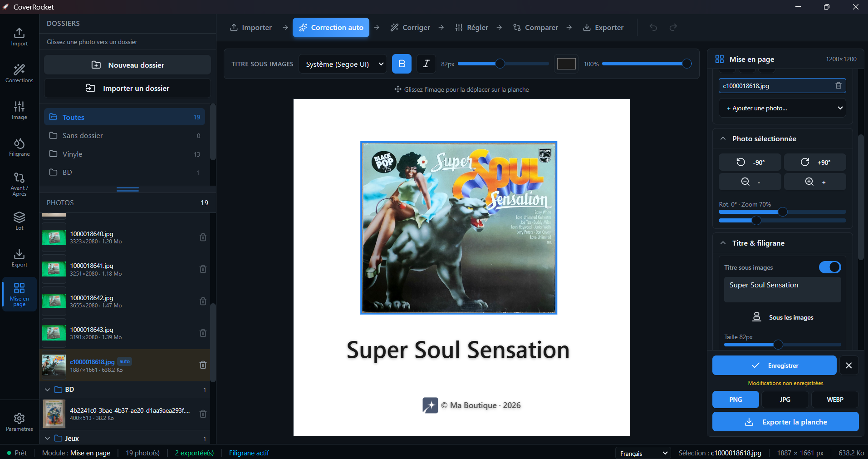Viewport: 868px width, 459px height.
Task: Open the Lot batch module
Action: point(19,221)
